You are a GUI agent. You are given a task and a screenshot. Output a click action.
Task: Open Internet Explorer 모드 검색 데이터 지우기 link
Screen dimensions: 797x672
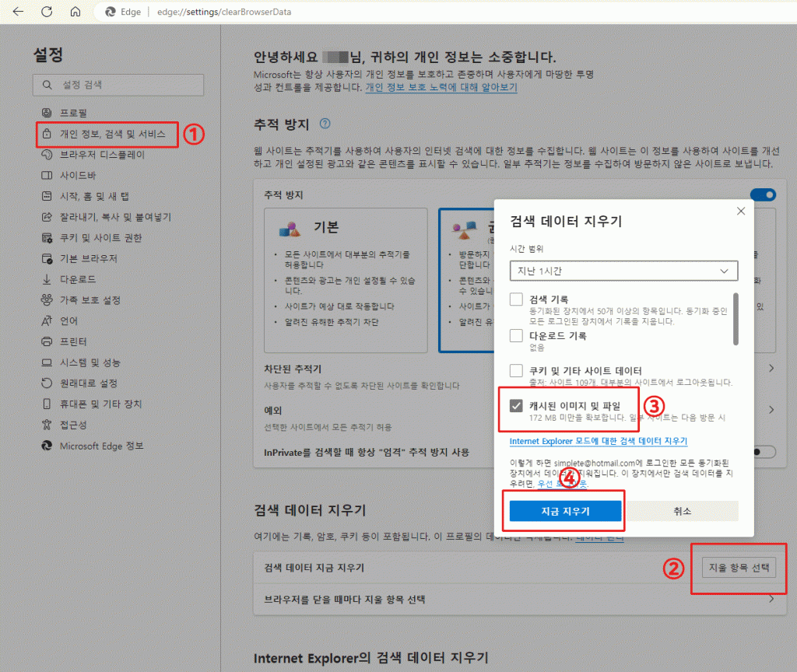pyautogui.click(x=598, y=441)
